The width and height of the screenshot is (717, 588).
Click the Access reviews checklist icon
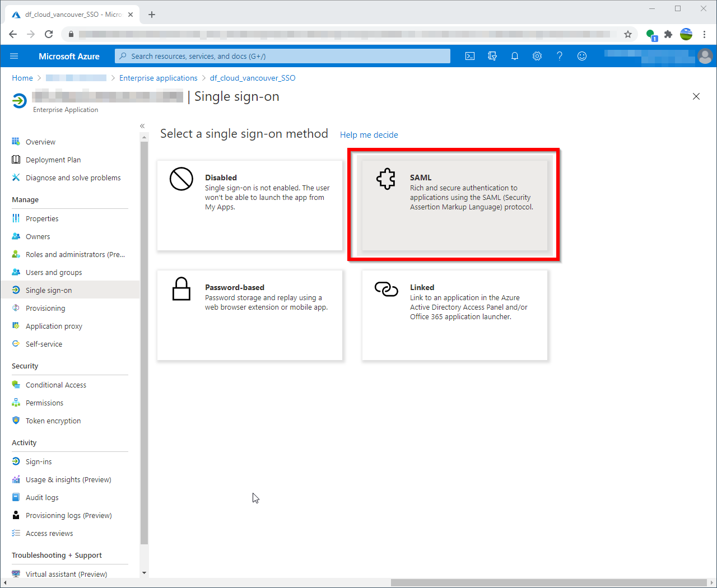(16, 533)
